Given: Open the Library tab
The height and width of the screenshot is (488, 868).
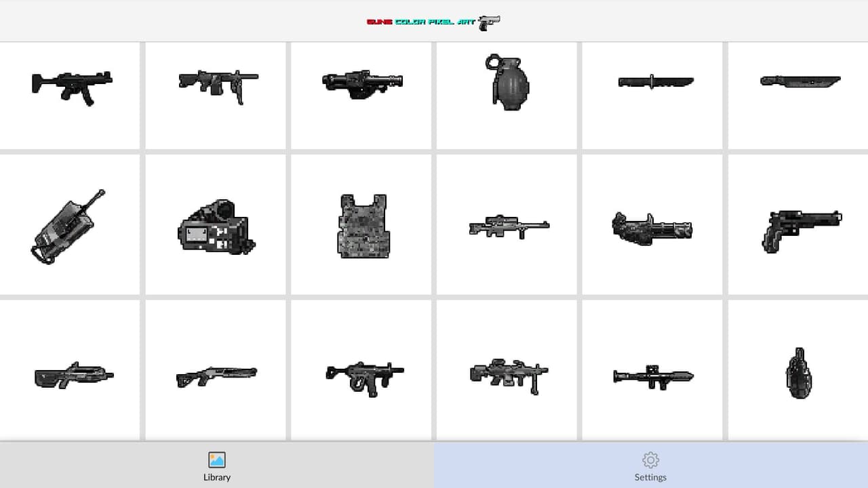Looking at the screenshot, I should pos(217,466).
